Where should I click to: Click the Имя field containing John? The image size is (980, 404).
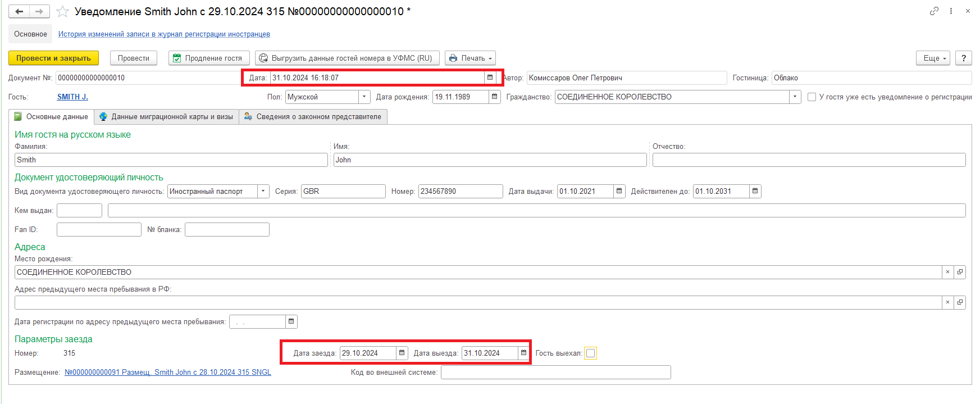click(x=490, y=160)
